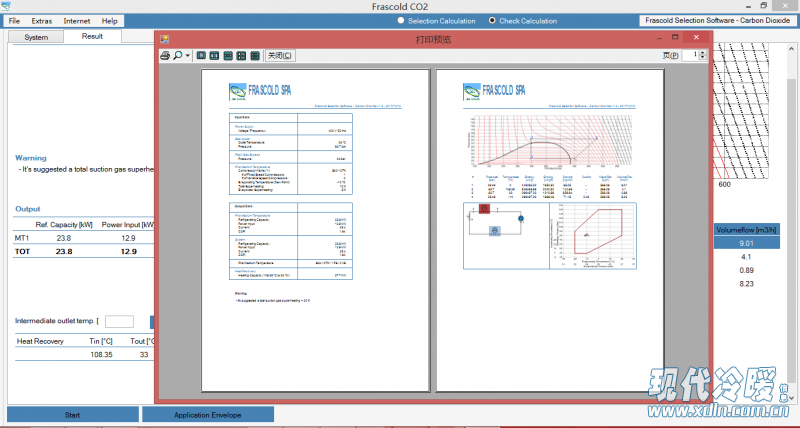The width and height of the screenshot is (800, 428).
Task: Switch to the Result tab
Action: point(92,36)
